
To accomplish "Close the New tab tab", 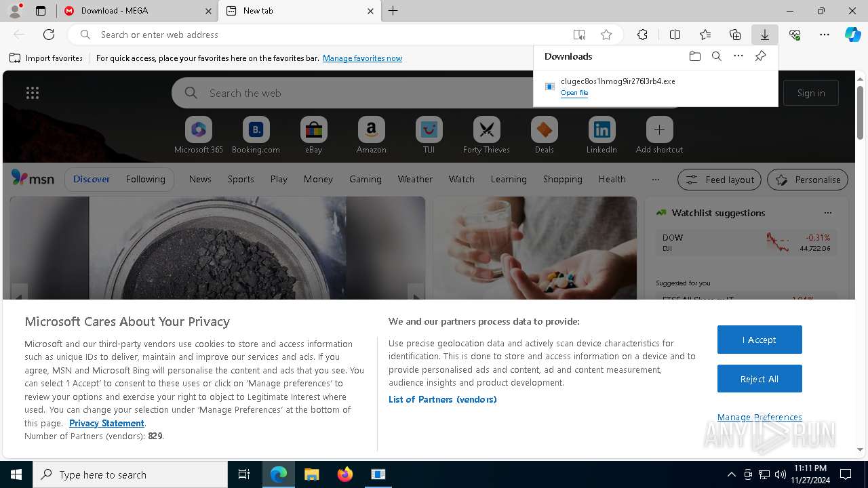I will (x=370, y=11).
